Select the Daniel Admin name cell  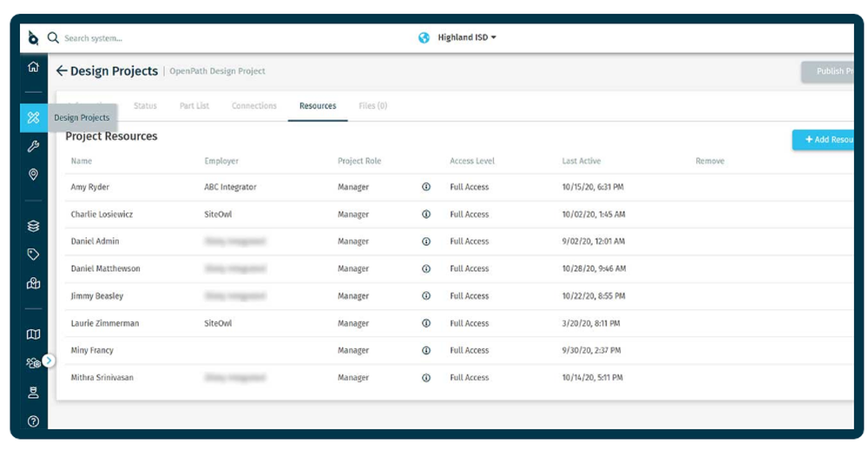pyautogui.click(x=95, y=242)
